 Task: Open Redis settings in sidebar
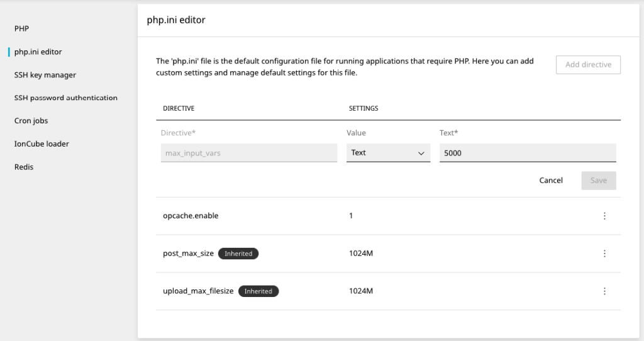pyautogui.click(x=24, y=167)
